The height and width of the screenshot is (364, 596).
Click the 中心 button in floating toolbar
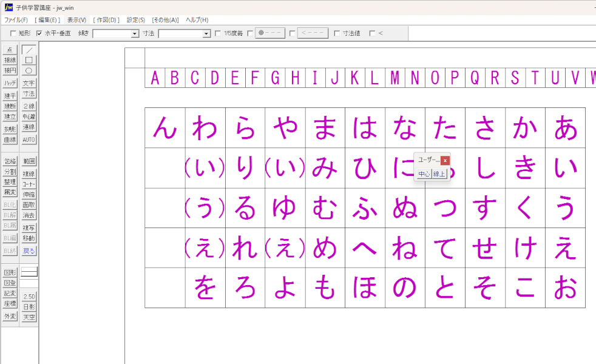(424, 174)
